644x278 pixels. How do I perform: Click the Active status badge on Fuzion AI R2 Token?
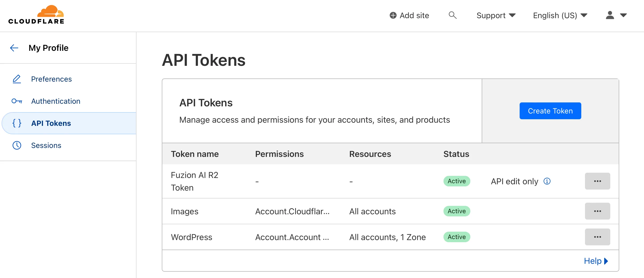(x=456, y=181)
